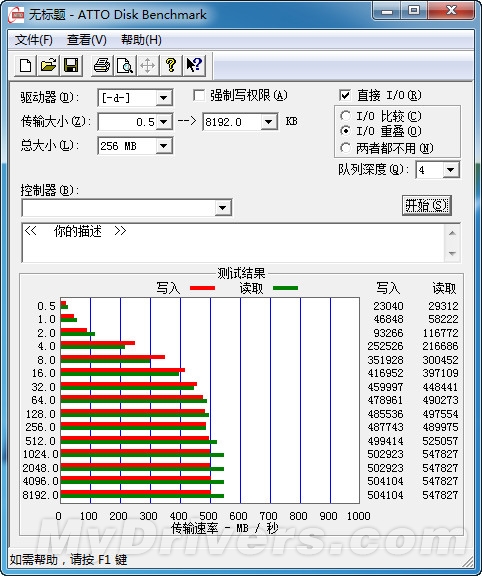Expand the 控制器 controller dropdown
Screen dimensions: 482x576
[222, 208]
